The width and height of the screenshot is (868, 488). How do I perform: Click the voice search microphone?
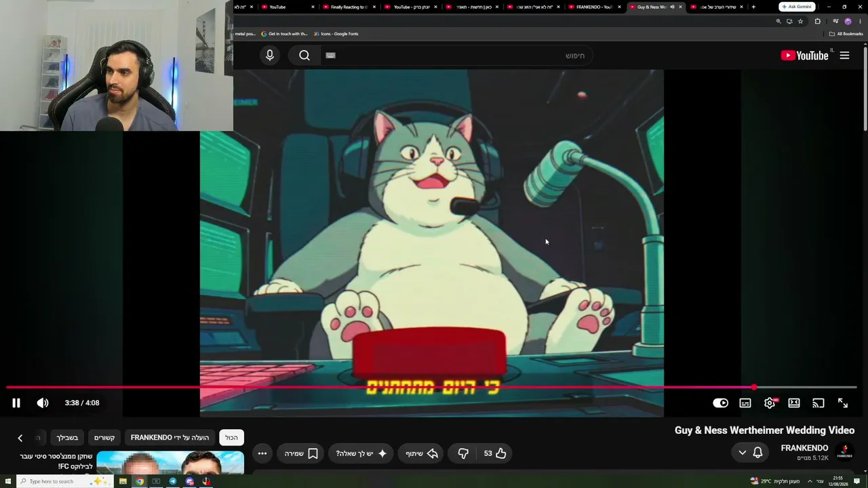[270, 56]
